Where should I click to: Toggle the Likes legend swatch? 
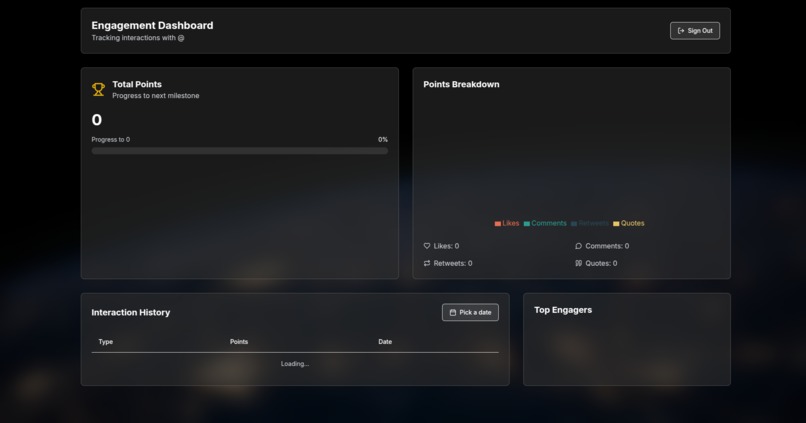tap(498, 224)
